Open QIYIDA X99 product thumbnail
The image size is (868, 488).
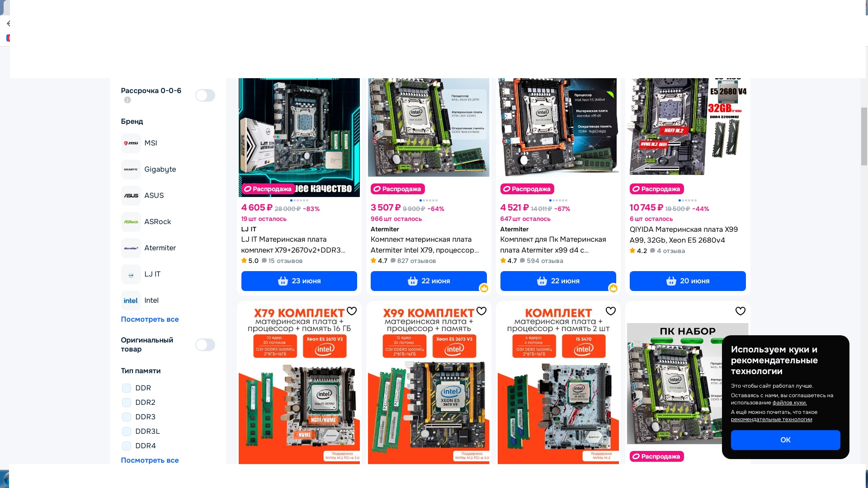point(688,127)
